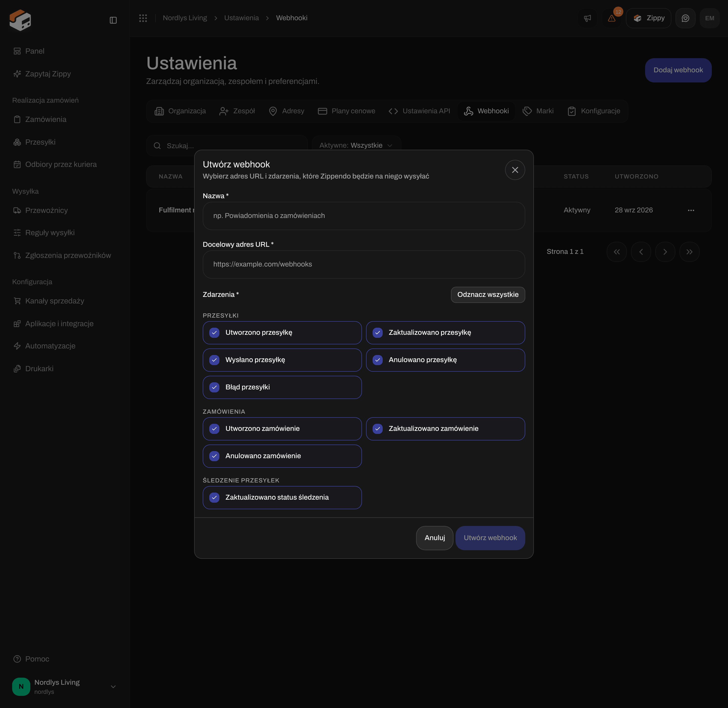Collapse the sidebar panel icon
The height and width of the screenshot is (708, 728).
point(113,20)
